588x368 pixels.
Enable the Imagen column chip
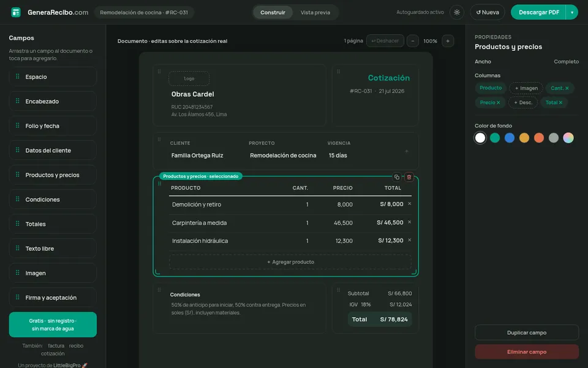[526, 88]
